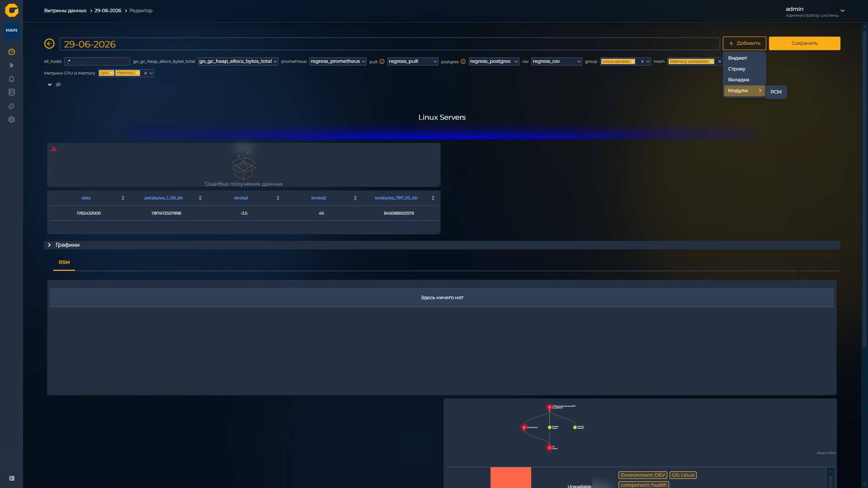The height and width of the screenshot is (488, 868).
Task: Remove the Memory utilization tag
Action: [712, 61]
